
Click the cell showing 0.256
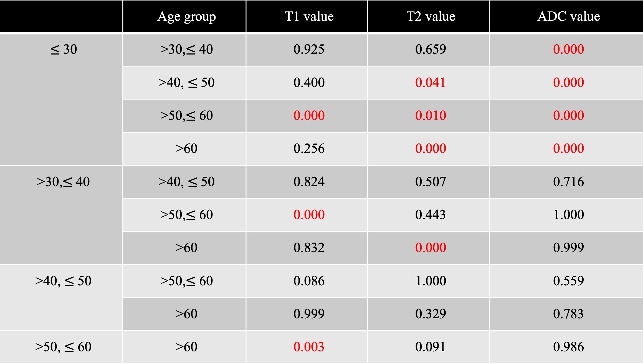coord(309,148)
